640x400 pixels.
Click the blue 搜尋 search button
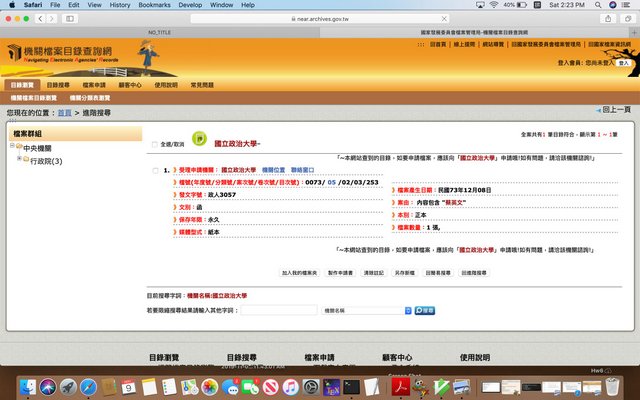click(425, 311)
